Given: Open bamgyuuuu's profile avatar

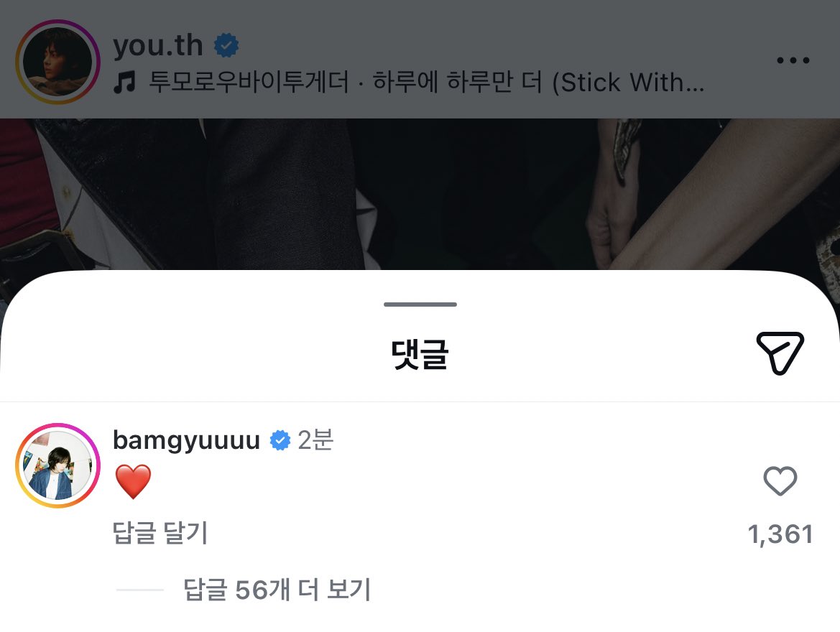Looking at the screenshot, I should pyautogui.click(x=58, y=465).
